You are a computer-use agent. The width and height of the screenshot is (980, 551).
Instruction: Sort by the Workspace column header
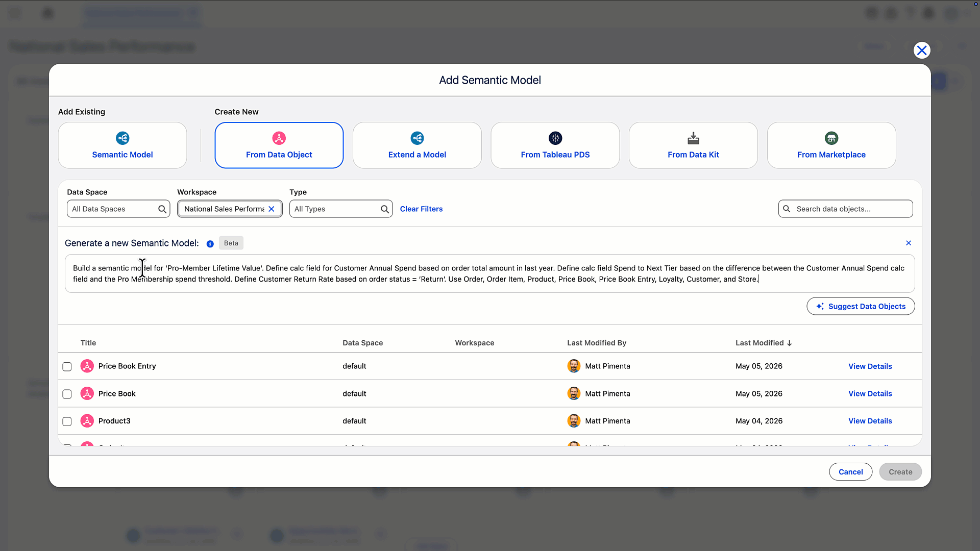[475, 343]
